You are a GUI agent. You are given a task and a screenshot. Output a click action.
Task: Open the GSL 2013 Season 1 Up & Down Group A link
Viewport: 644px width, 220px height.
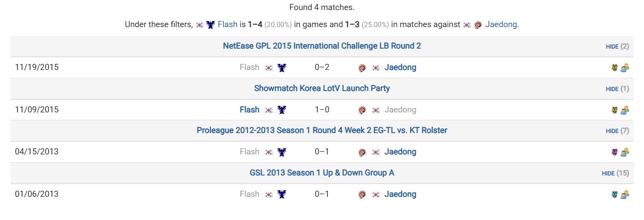pos(322,173)
